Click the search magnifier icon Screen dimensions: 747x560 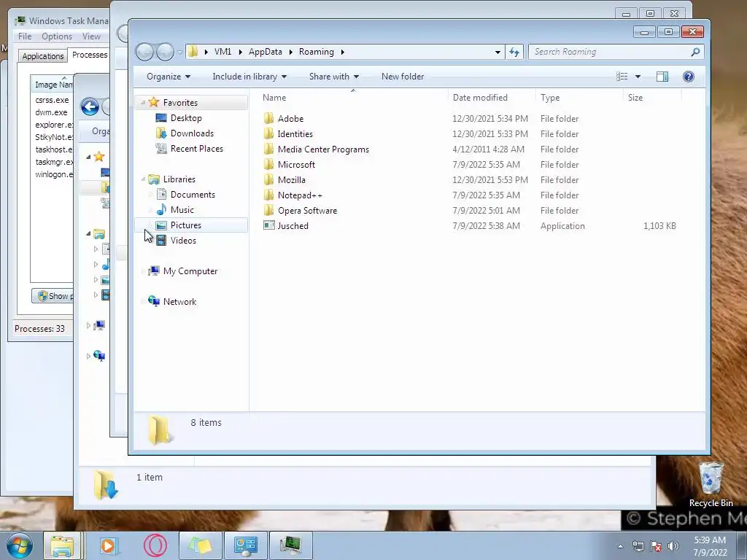click(695, 52)
